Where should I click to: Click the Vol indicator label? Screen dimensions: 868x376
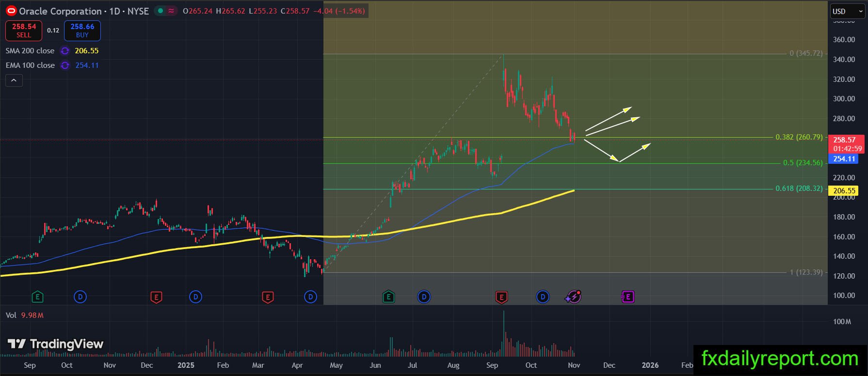(11, 315)
